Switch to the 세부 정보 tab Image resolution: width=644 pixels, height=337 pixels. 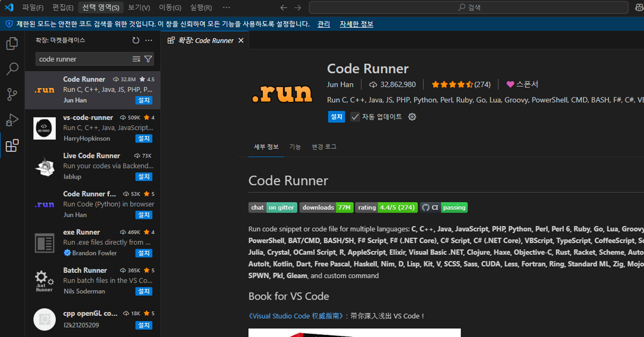click(x=266, y=147)
